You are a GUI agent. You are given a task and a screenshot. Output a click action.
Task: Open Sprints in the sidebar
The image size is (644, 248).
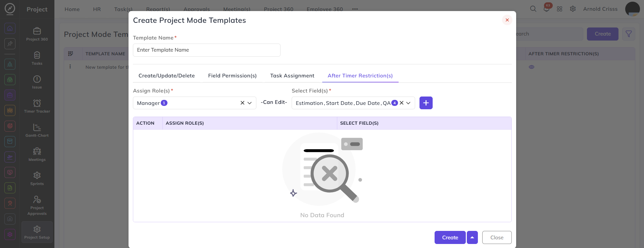pyautogui.click(x=37, y=179)
